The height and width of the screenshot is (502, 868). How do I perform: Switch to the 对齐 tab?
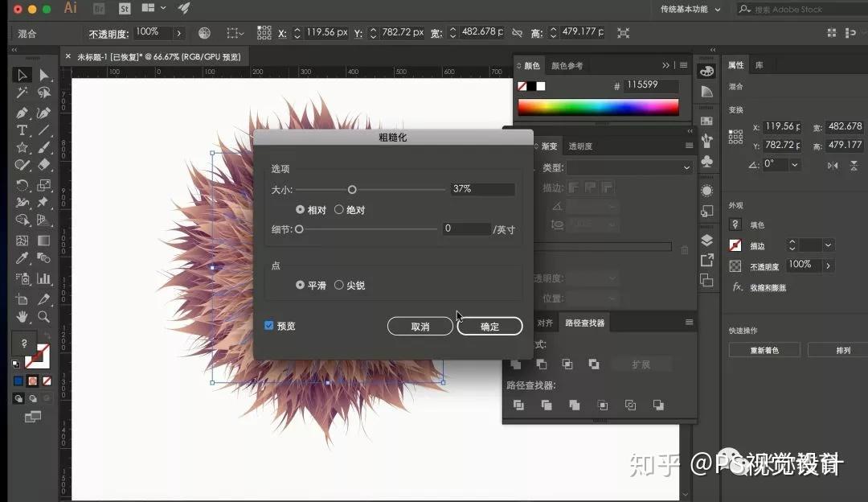tap(545, 323)
